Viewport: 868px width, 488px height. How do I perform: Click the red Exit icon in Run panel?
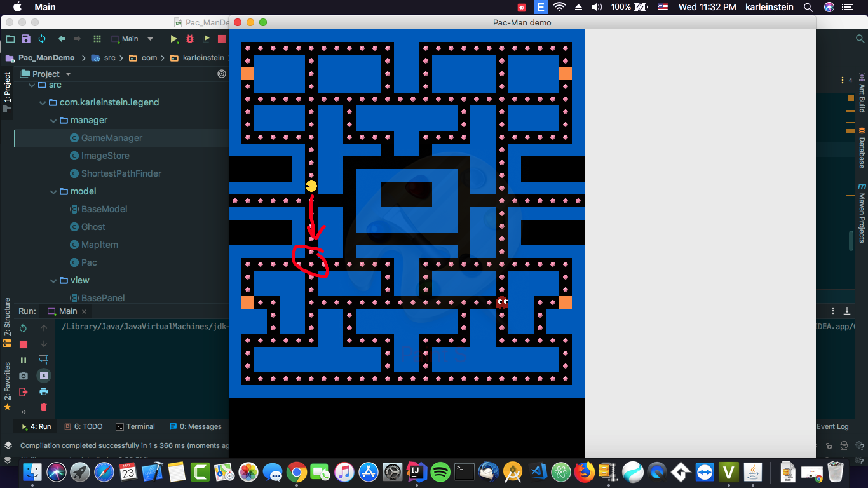click(24, 392)
